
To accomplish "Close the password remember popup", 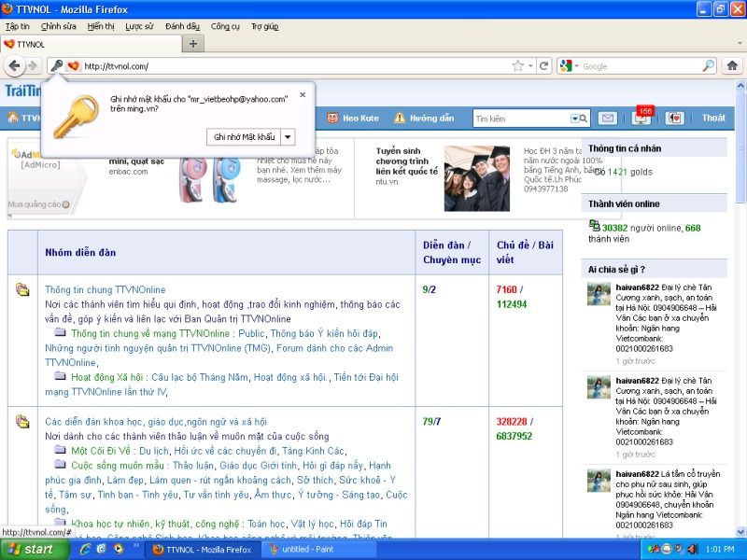I will pyautogui.click(x=303, y=94).
